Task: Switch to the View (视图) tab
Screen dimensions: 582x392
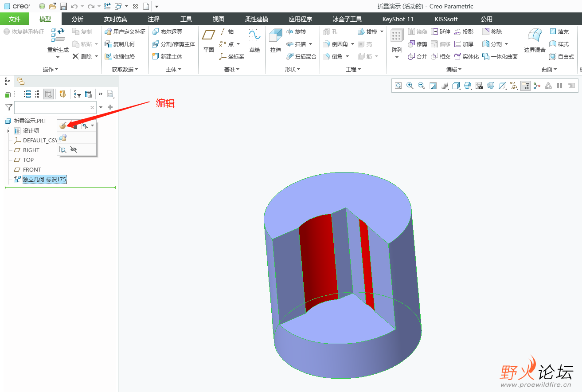Action: [x=219, y=19]
